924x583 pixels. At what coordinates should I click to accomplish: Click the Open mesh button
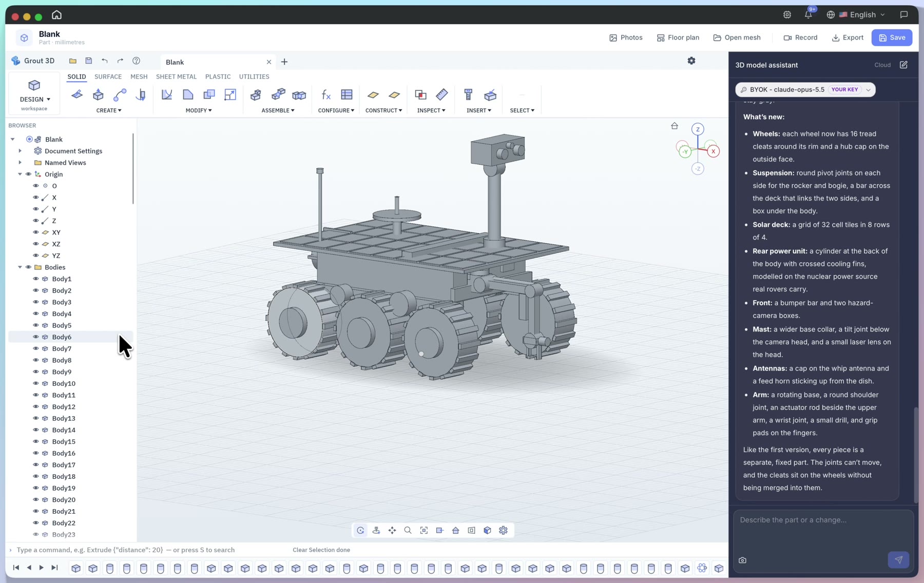(737, 37)
